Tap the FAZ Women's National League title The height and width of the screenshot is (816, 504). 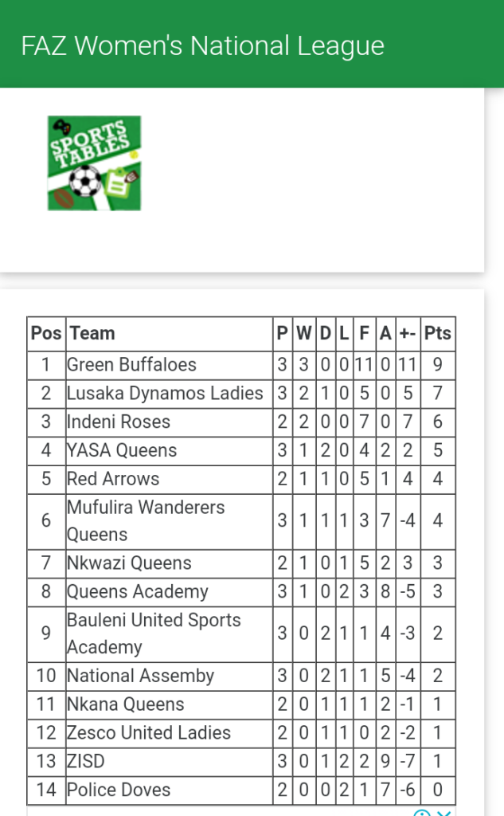pos(202,45)
